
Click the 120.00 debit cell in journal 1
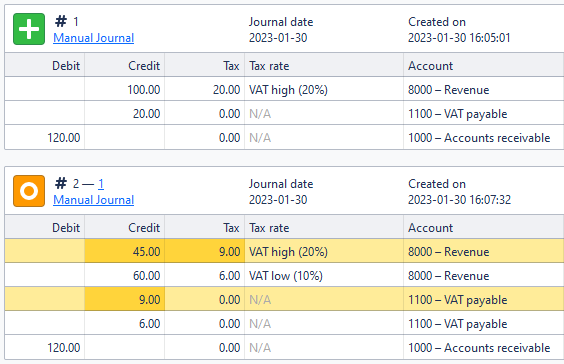point(45,138)
